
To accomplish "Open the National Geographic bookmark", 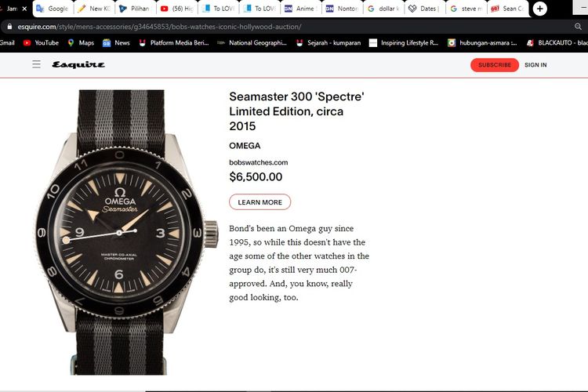I will point(251,42).
